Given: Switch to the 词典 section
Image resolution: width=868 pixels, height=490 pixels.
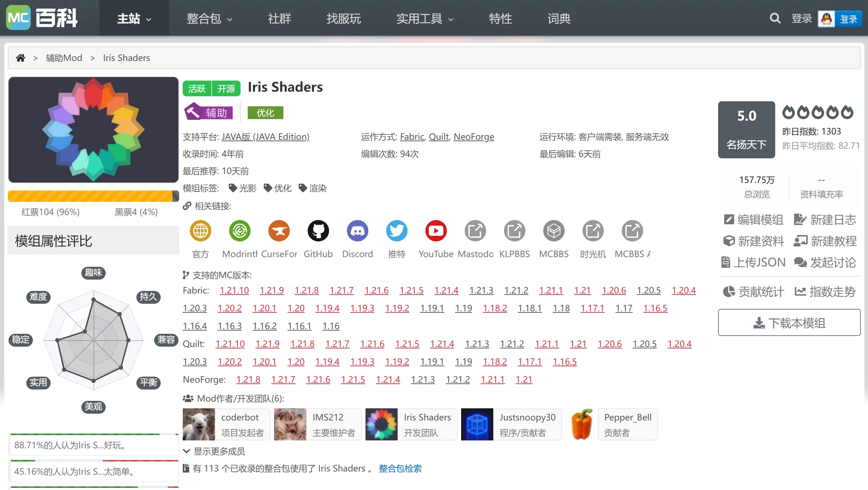Looking at the screenshot, I should [x=559, y=18].
